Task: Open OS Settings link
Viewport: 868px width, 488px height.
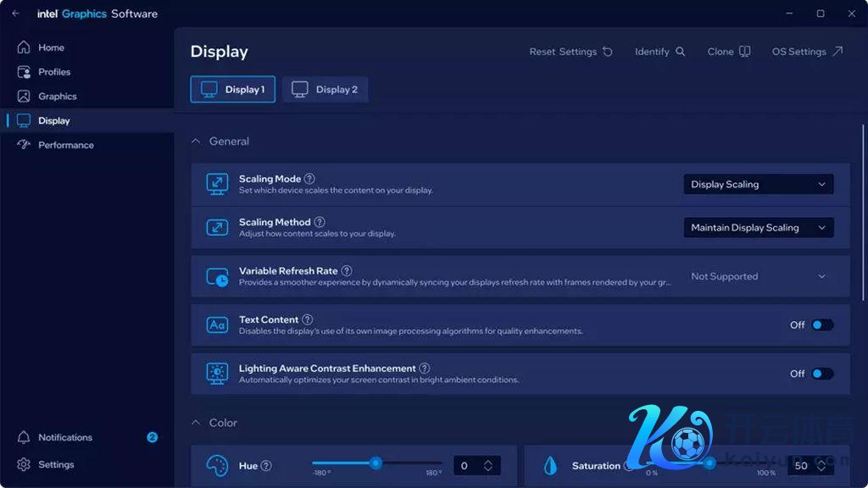Action: tap(807, 52)
